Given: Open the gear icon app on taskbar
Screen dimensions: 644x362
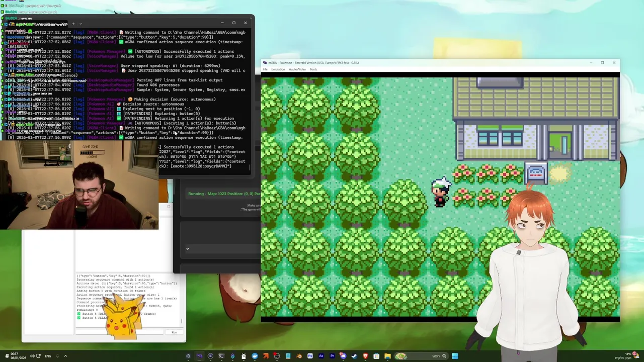Looking at the screenshot, I should 188,356.
